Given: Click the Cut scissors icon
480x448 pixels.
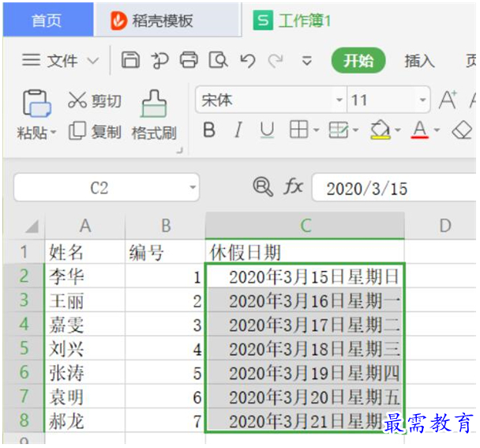Looking at the screenshot, I should pos(77,100).
